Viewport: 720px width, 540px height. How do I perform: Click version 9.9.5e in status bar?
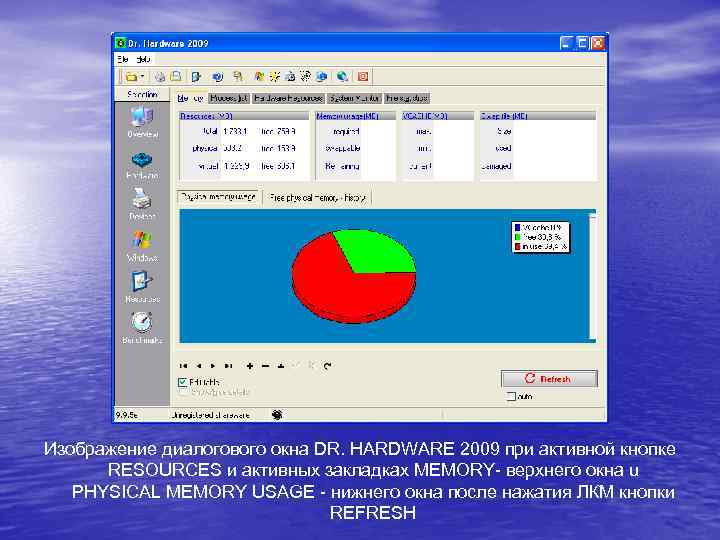click(x=126, y=415)
